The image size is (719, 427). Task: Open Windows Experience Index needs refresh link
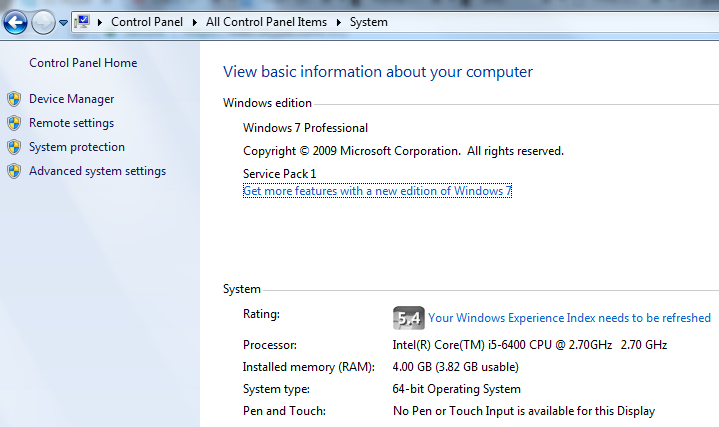570,318
